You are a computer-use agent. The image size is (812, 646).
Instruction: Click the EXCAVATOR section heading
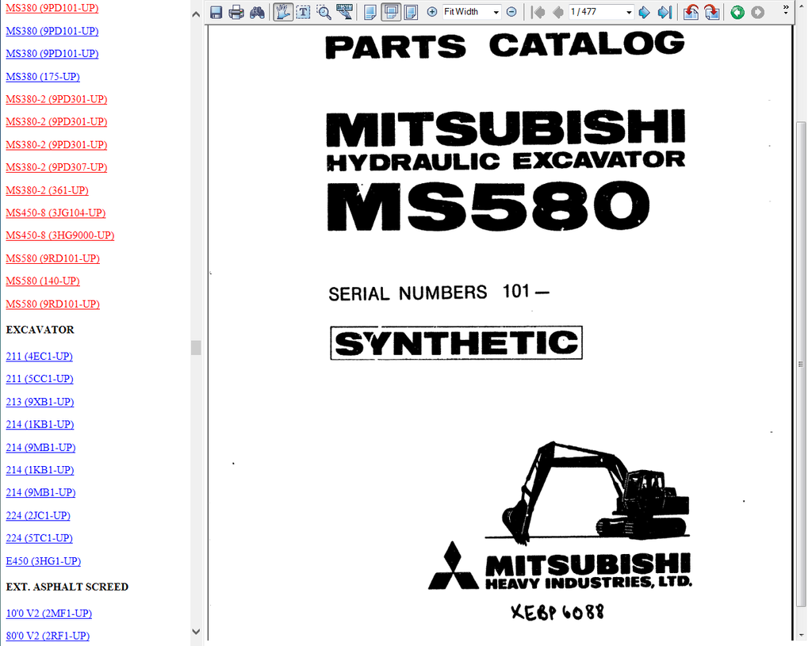click(40, 330)
